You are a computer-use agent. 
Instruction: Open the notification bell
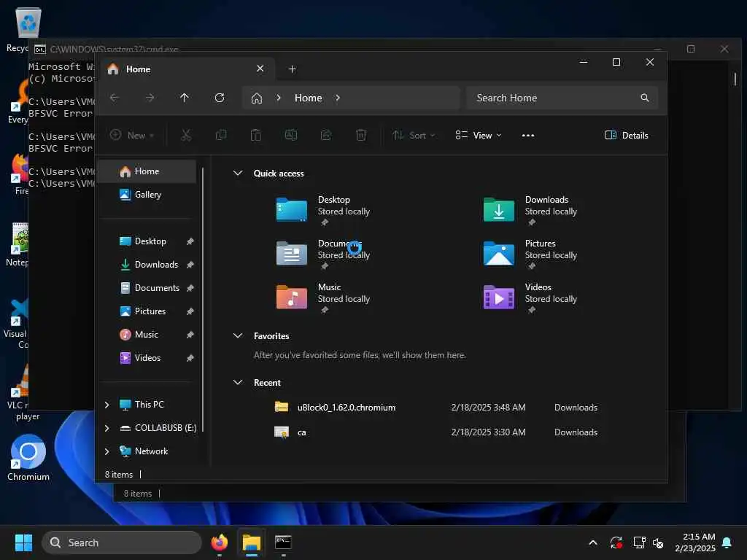(727, 542)
